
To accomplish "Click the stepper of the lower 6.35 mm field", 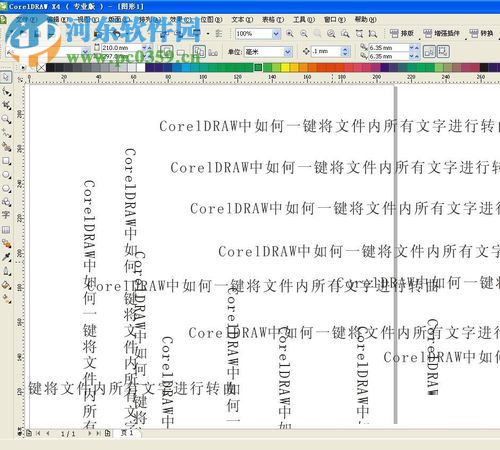I will (414, 56).
